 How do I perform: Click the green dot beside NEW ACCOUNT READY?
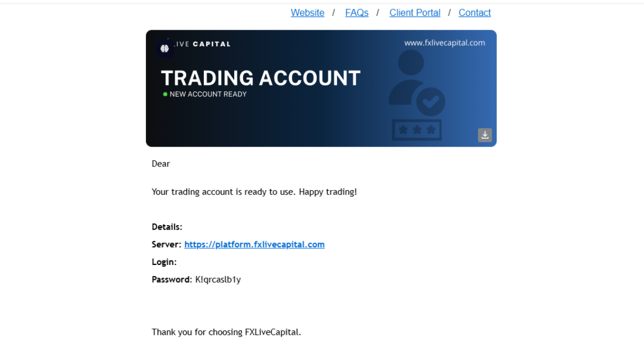point(165,94)
